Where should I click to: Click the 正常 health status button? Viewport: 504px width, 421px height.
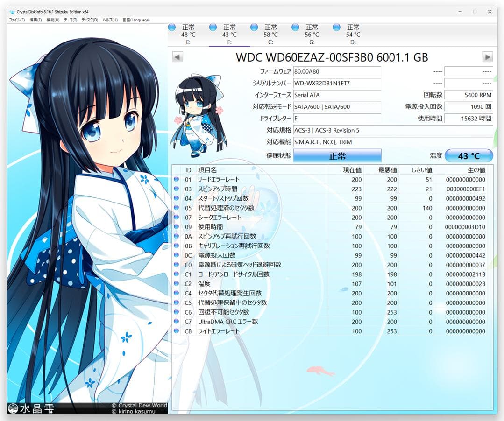337,155
